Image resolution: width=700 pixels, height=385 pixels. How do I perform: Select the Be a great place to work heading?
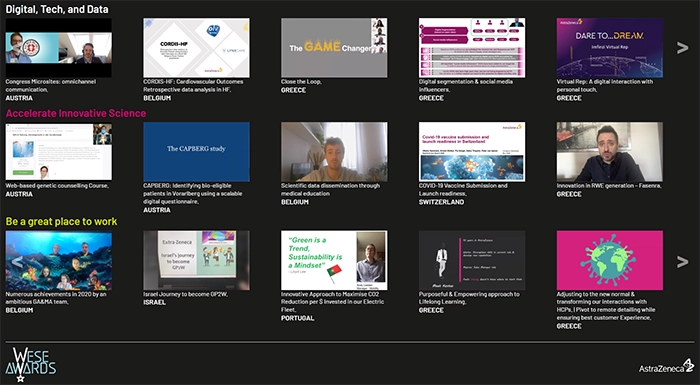tap(61, 222)
